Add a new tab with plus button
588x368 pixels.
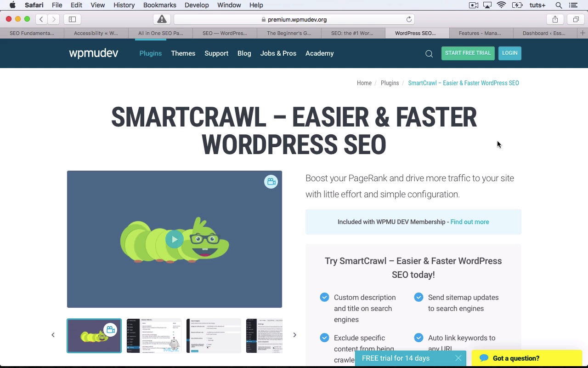[582, 33]
